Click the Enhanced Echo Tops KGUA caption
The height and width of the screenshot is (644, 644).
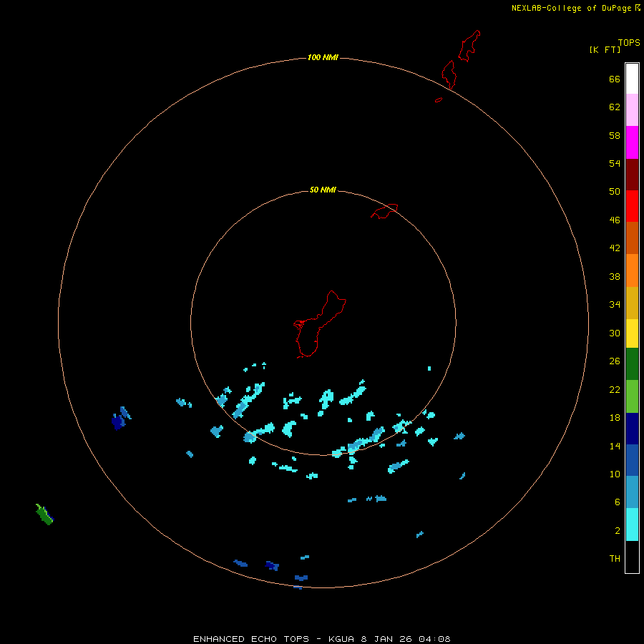322,639
